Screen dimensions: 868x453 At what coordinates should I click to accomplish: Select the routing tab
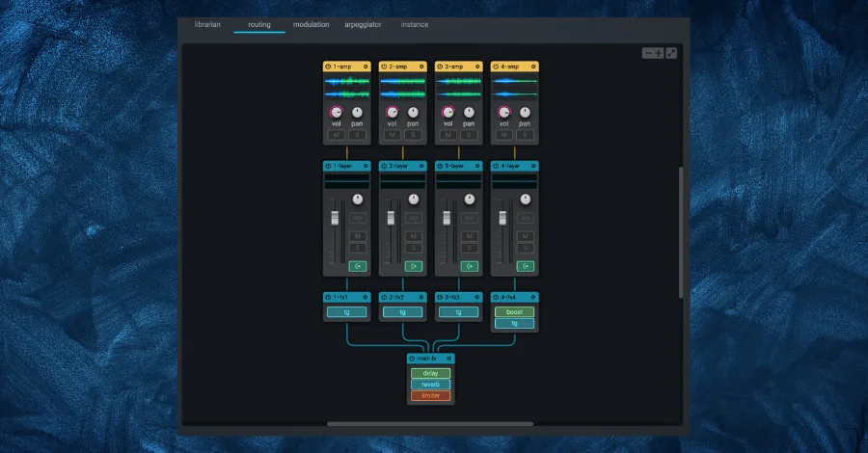(259, 24)
